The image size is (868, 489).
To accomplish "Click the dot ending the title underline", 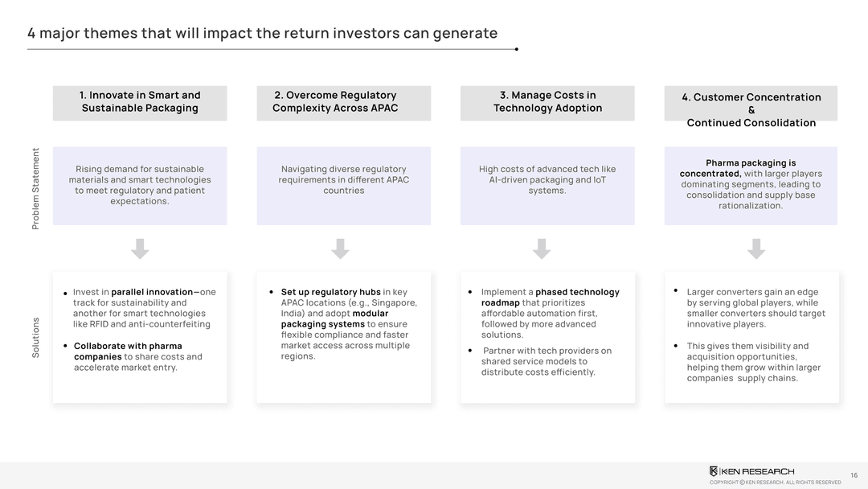I will pyautogui.click(x=516, y=49).
